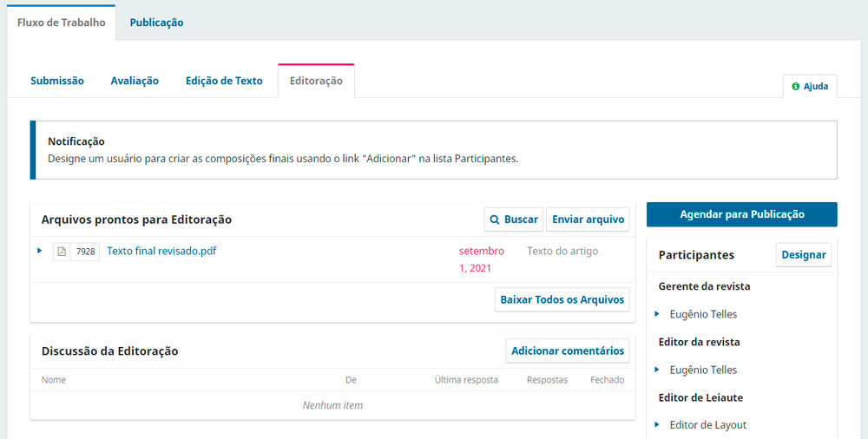Switch to the Fluxo de Trabalho tab
Viewport: 868px width, 439px height.
coord(62,23)
